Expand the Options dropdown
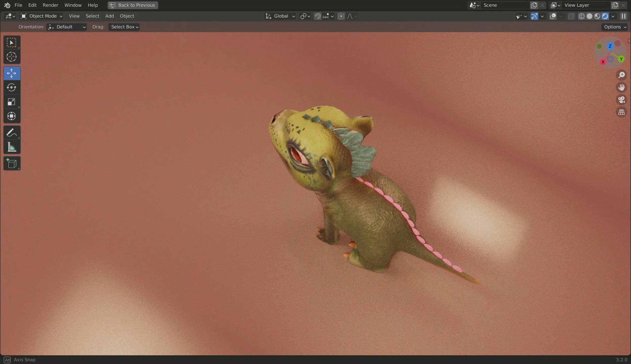The image size is (631, 364). tap(614, 27)
